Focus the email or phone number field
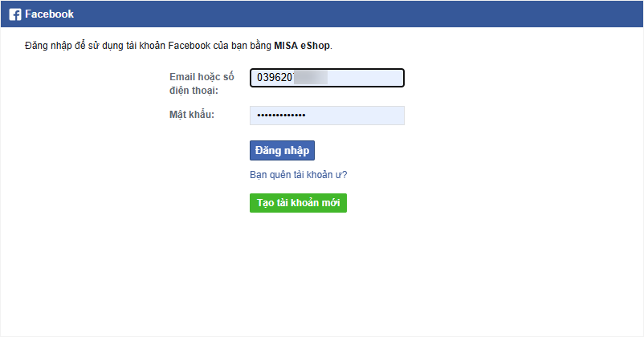The width and height of the screenshot is (644, 337). click(327, 78)
